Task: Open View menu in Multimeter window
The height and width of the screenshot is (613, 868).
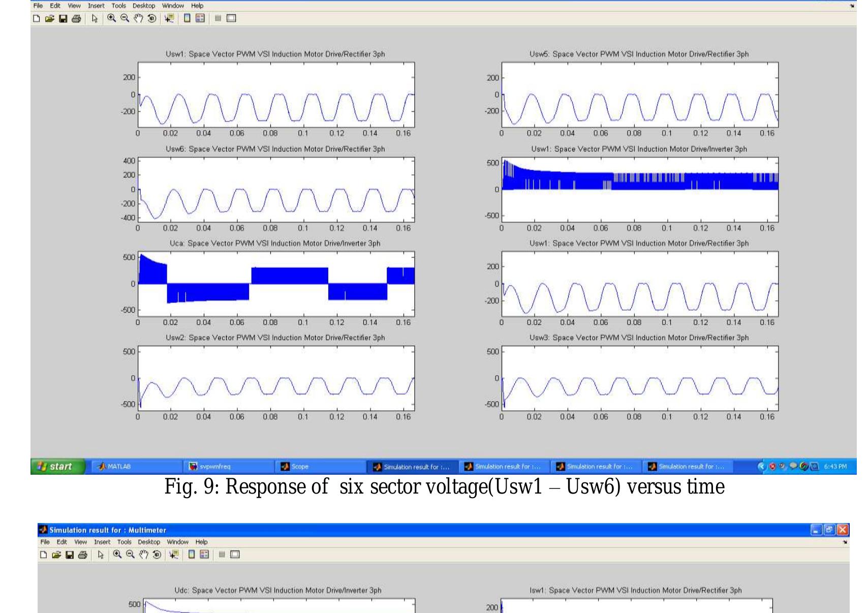Action: tap(81, 542)
